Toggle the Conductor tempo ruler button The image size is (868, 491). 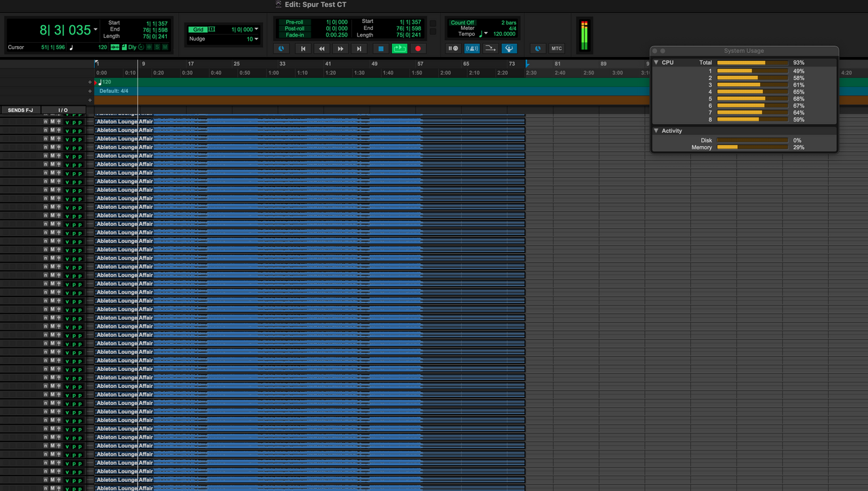509,49
